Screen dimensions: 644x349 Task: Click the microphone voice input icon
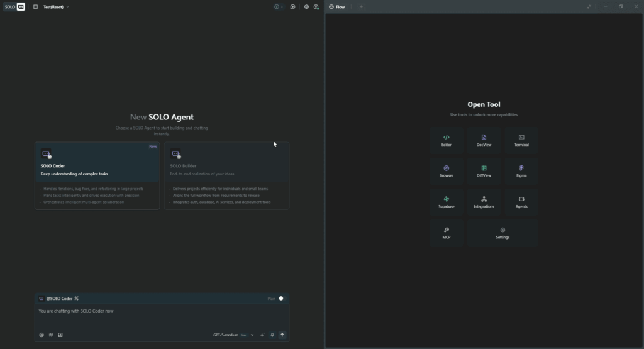[272, 335]
